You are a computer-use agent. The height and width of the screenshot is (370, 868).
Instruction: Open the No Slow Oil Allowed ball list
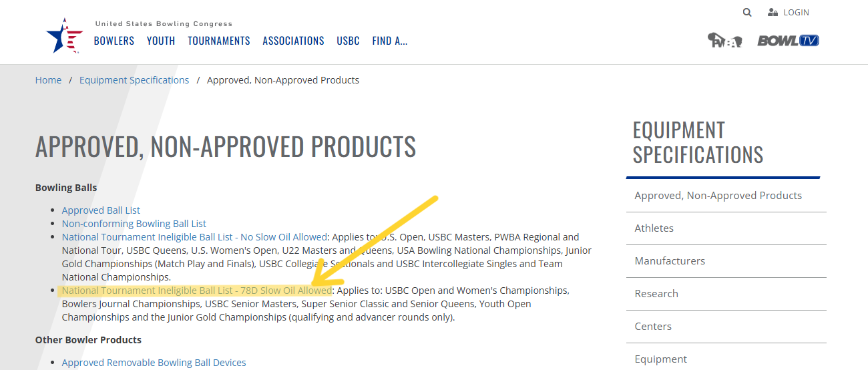194,237
